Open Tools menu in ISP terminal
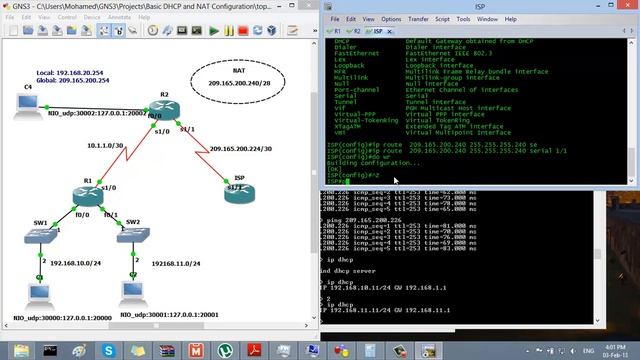This screenshot has width=640, height=360. coord(463,19)
